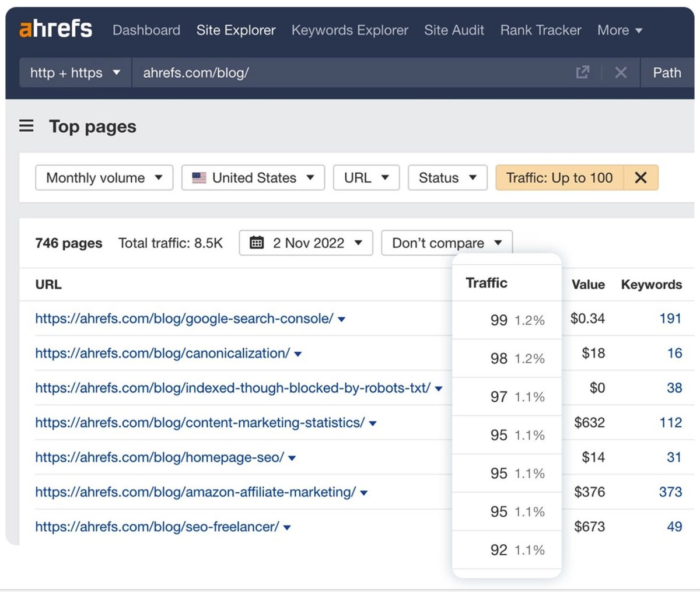Expand caret next to canonicalization URL
The image size is (700, 592).
click(298, 354)
